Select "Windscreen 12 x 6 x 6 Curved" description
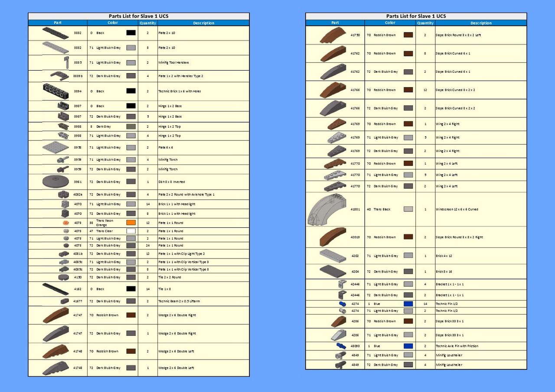Viewport: 555px width, 392px height. [x=457, y=209]
